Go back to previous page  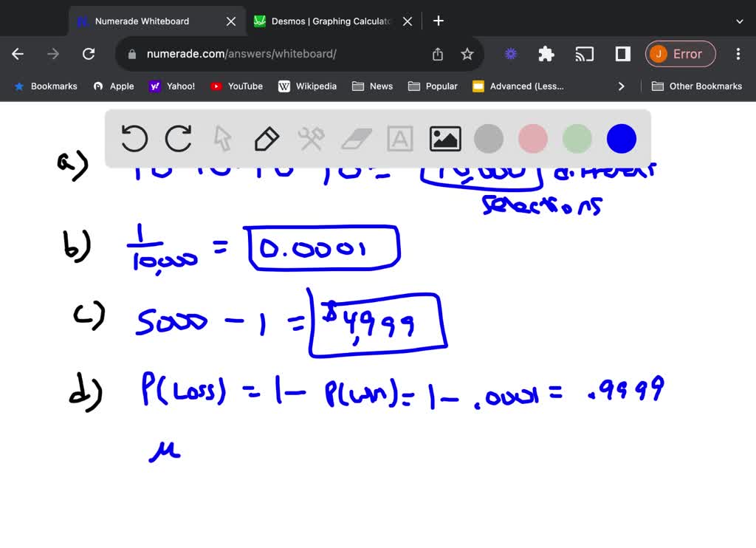coord(18,54)
